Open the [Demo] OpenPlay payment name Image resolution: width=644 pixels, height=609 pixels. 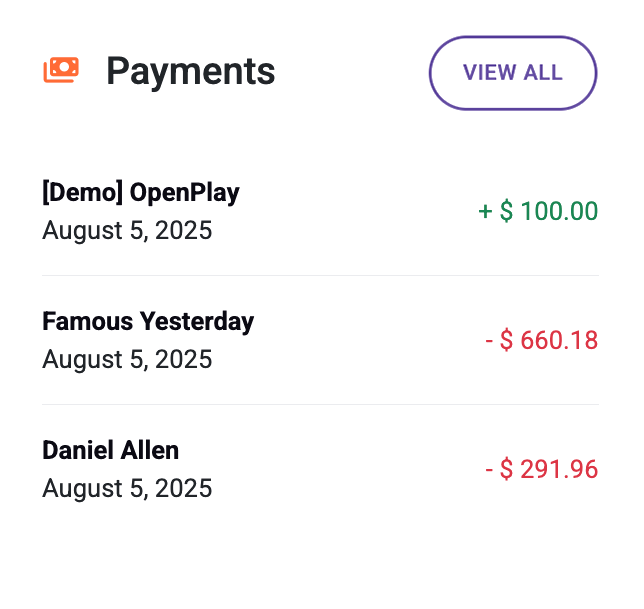pyautogui.click(x=141, y=192)
